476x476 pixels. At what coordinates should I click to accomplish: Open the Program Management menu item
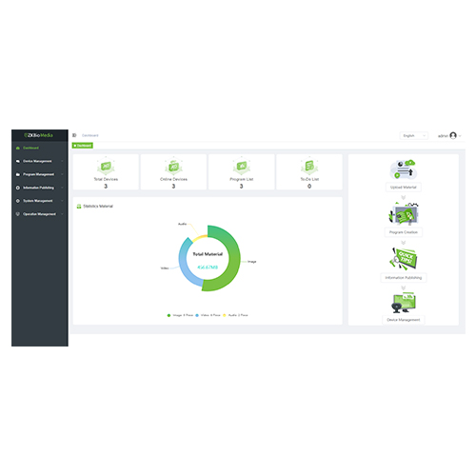(x=38, y=174)
